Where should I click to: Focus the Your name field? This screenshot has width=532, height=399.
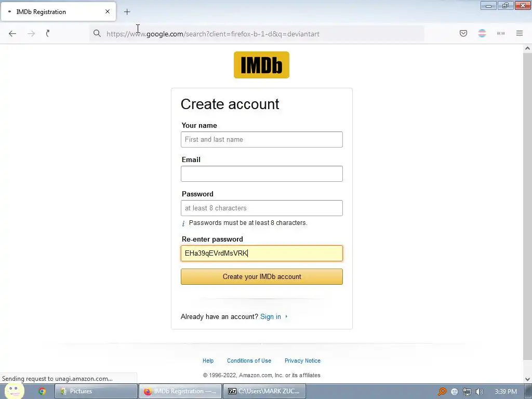[x=262, y=139]
